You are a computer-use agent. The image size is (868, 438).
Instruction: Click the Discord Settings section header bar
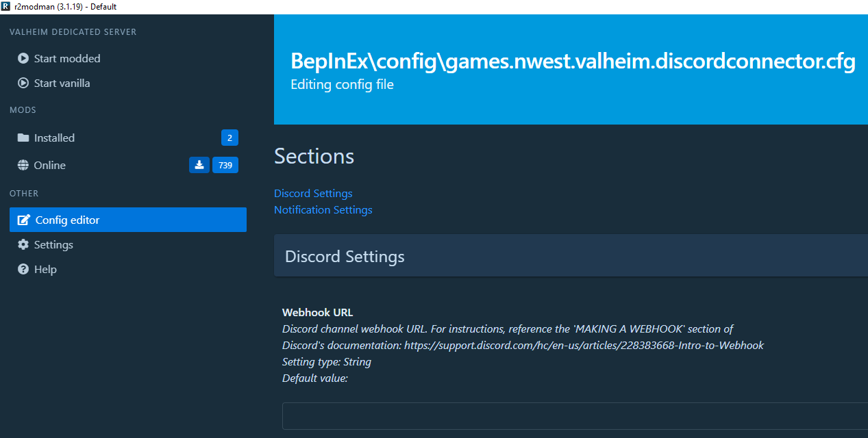point(570,257)
